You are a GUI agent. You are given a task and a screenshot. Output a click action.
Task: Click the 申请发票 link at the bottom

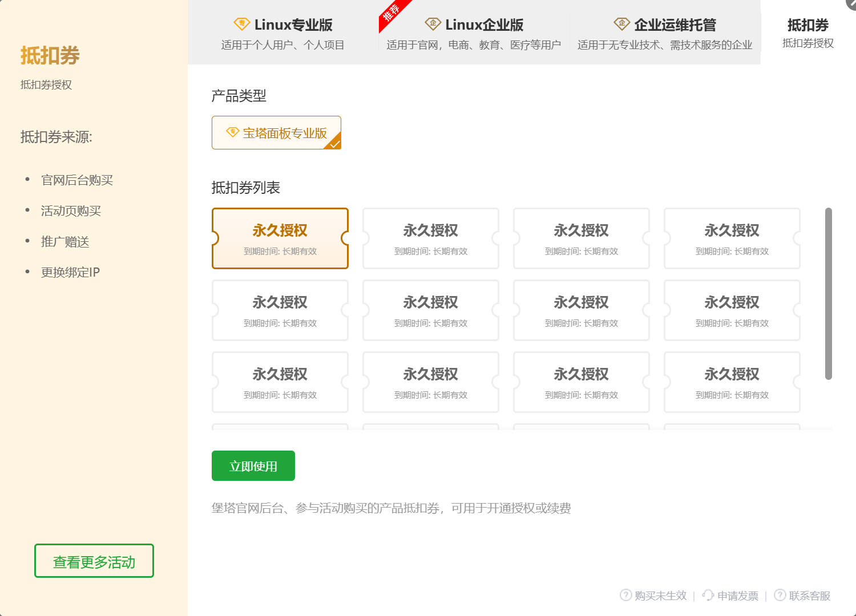tap(737, 595)
